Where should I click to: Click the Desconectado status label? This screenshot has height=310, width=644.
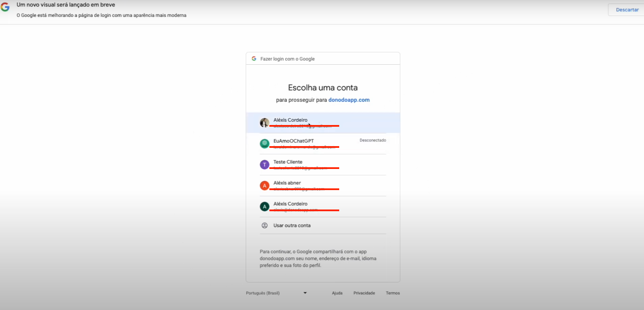[x=373, y=140]
